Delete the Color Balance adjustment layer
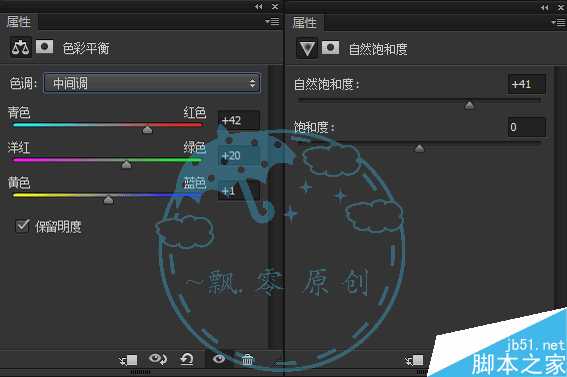Screen dimensions: 567x377 tap(247, 360)
